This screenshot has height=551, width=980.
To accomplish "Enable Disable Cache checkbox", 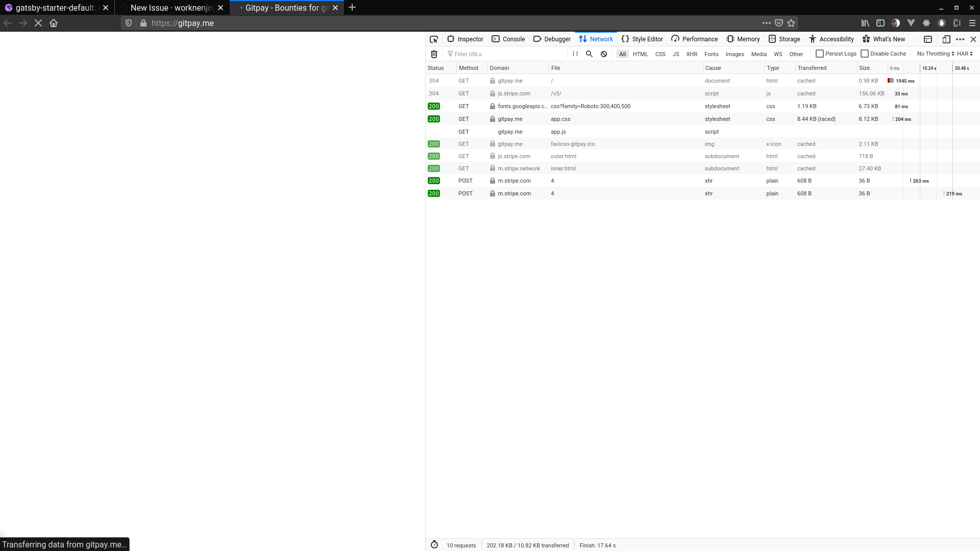I will pos(865,54).
